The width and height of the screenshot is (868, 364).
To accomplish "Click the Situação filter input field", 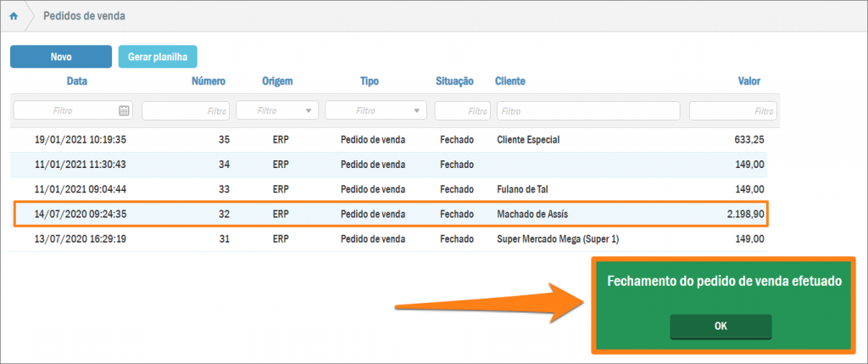I will tap(462, 110).
